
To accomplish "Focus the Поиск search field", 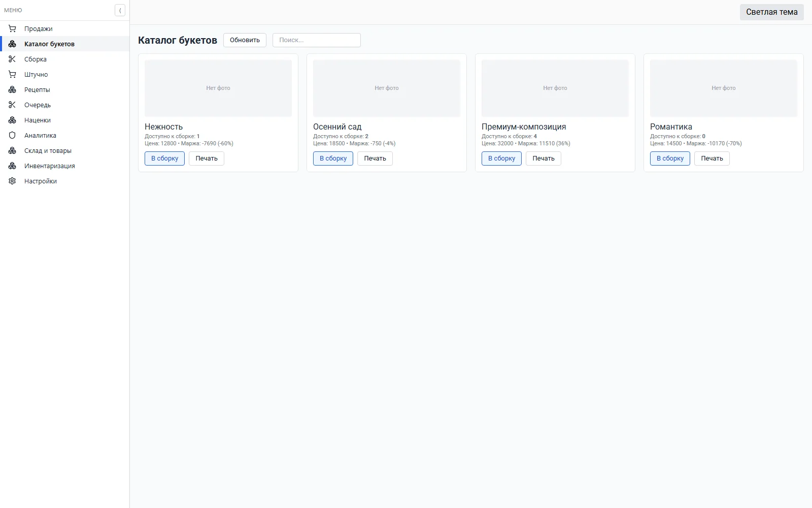I will click(x=317, y=40).
